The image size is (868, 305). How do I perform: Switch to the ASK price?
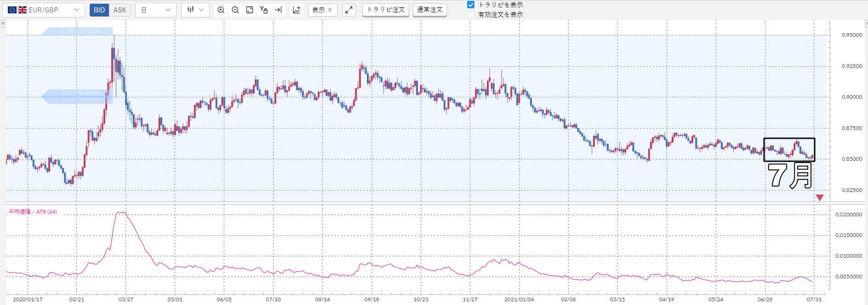point(120,10)
